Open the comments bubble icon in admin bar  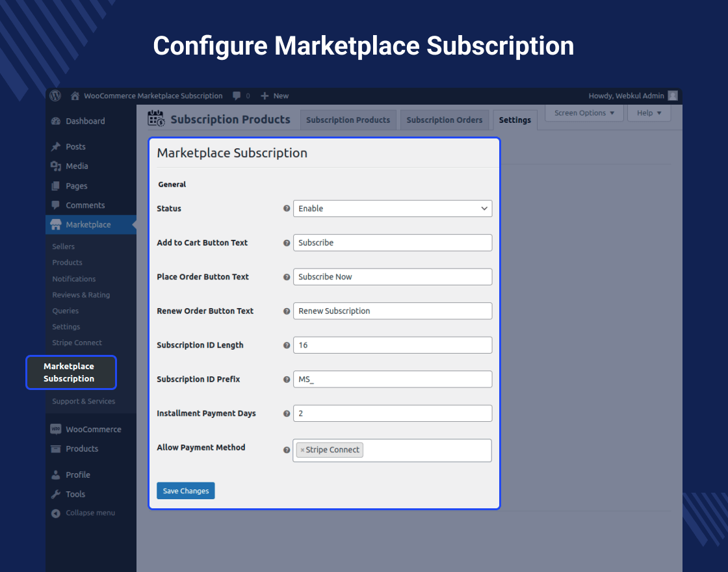(237, 96)
